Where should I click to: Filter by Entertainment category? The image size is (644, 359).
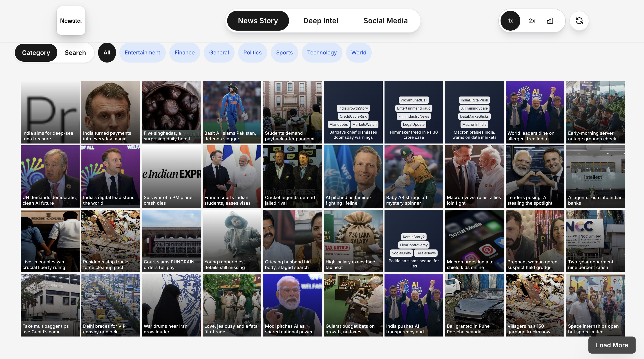142,53
